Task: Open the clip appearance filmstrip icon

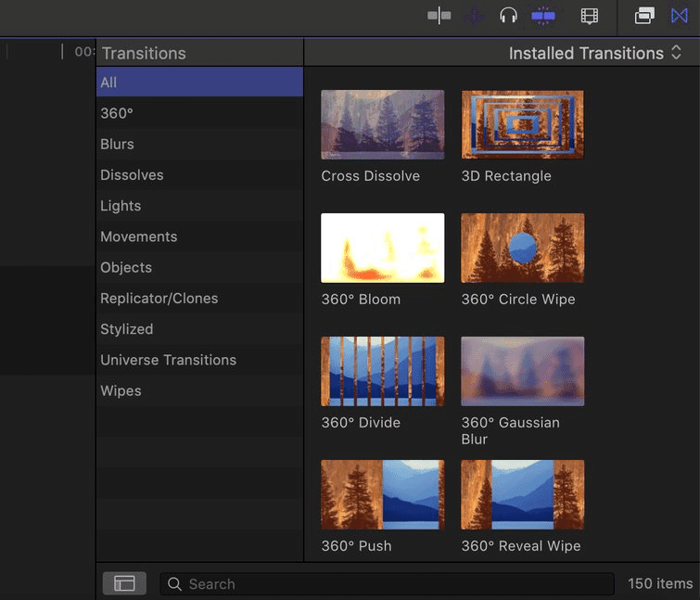Action: [x=590, y=16]
